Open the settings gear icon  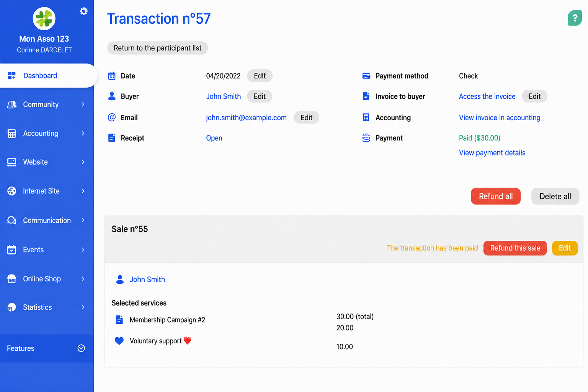[83, 11]
